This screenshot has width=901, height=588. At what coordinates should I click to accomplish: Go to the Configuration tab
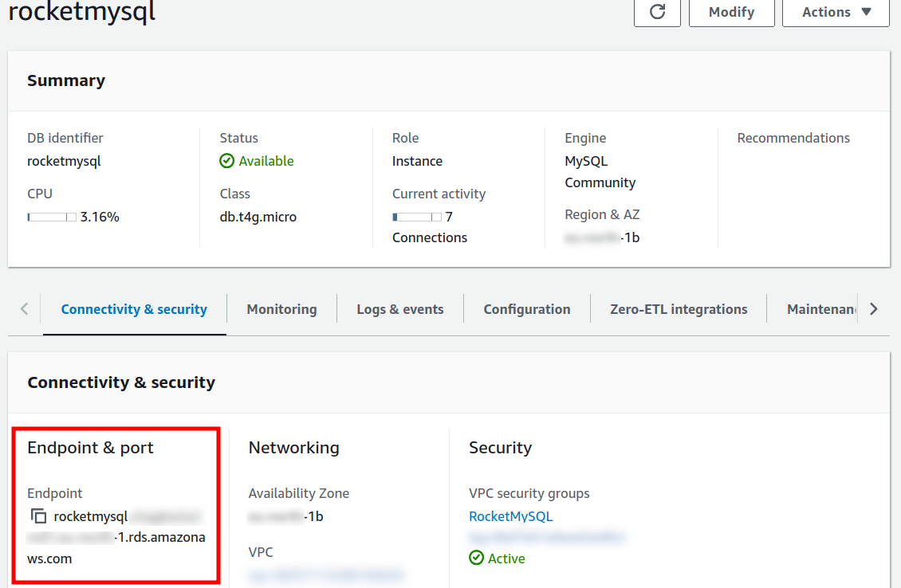point(527,309)
